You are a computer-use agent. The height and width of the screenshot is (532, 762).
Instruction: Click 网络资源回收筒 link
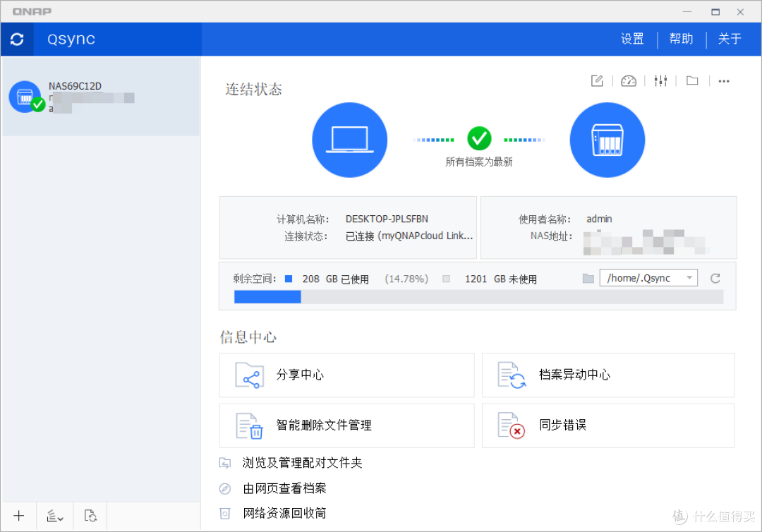[284, 514]
